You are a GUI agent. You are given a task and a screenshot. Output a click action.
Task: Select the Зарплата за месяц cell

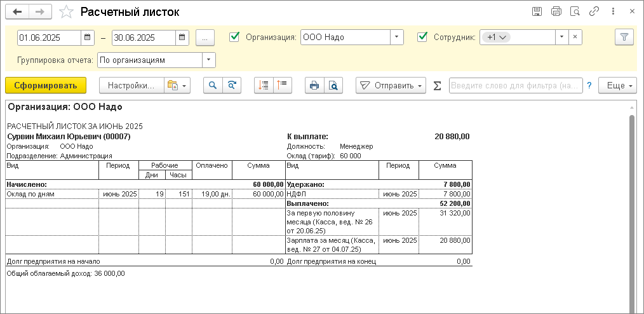click(x=332, y=245)
